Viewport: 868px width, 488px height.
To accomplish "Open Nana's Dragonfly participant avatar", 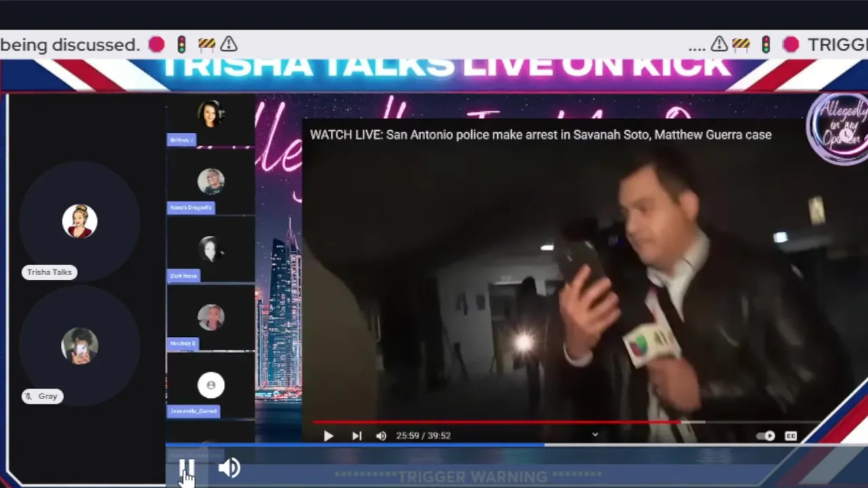I will click(x=211, y=182).
